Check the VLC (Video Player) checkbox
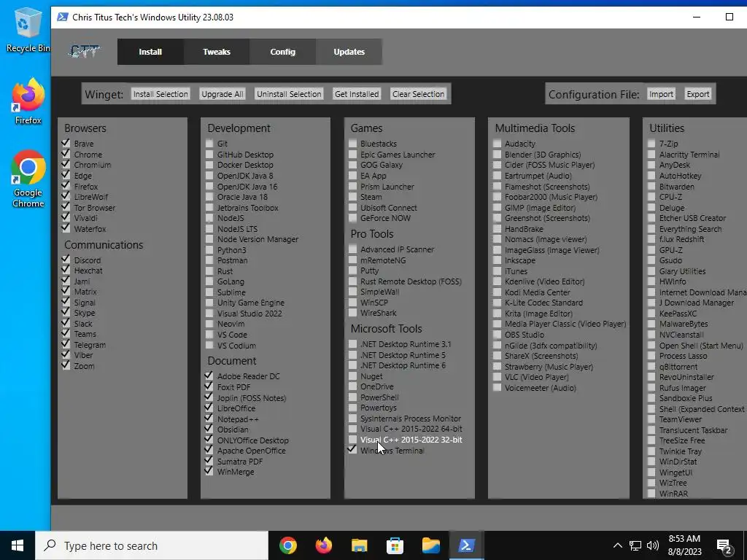 click(x=497, y=377)
